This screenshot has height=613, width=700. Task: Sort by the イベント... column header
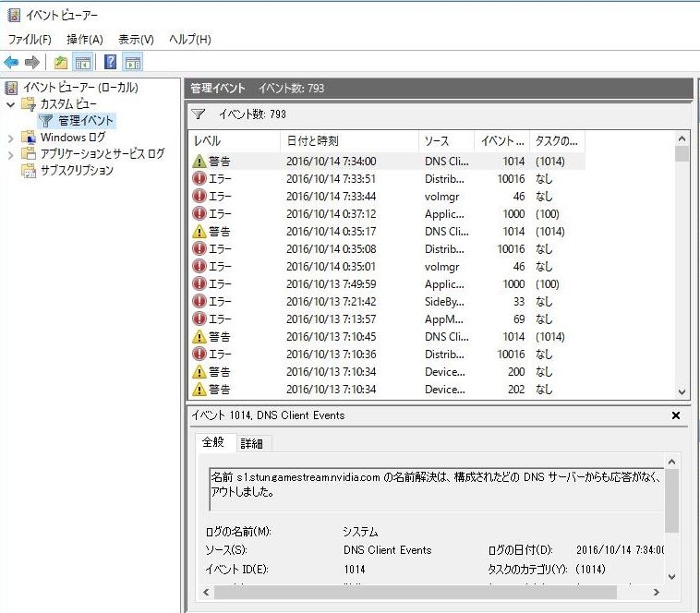pos(501,141)
